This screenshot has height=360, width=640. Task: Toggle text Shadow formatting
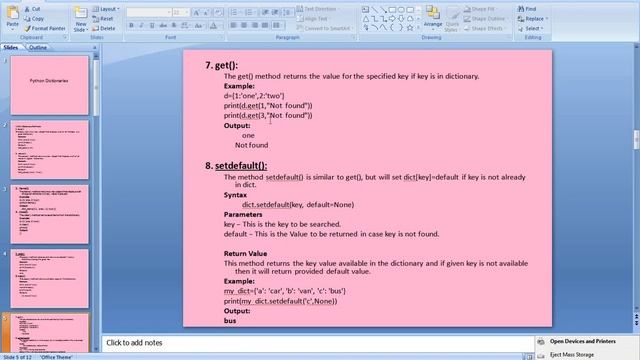pyautogui.click(x=173, y=26)
